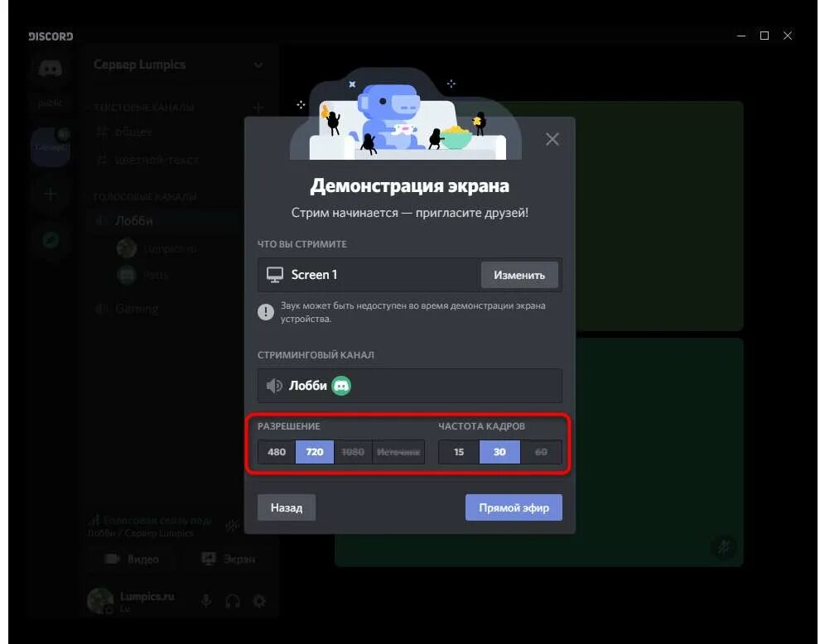The image size is (820, 644).
Task: Click the Lumpics.ru member avatar in Лобби
Action: click(127, 248)
